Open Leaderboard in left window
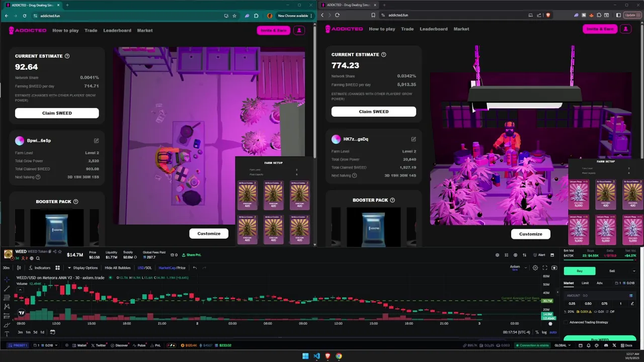 (x=117, y=30)
